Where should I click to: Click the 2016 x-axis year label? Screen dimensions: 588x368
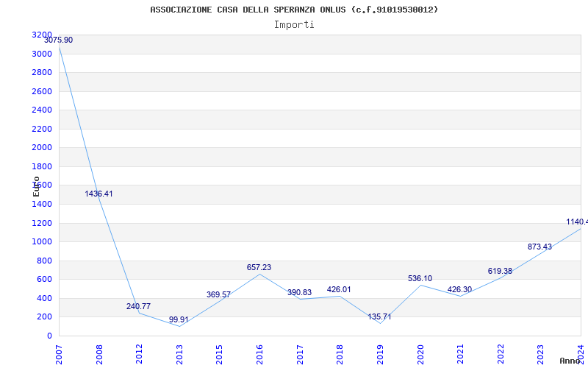259,354
